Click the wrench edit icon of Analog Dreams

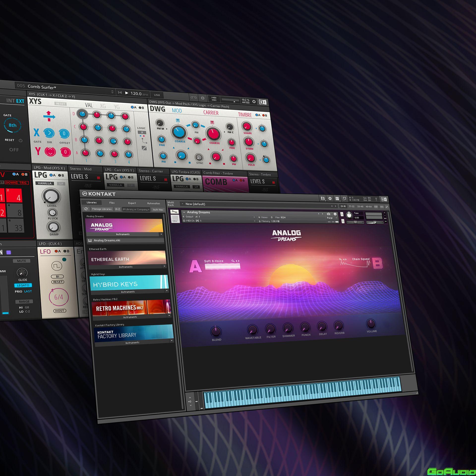(x=174, y=212)
